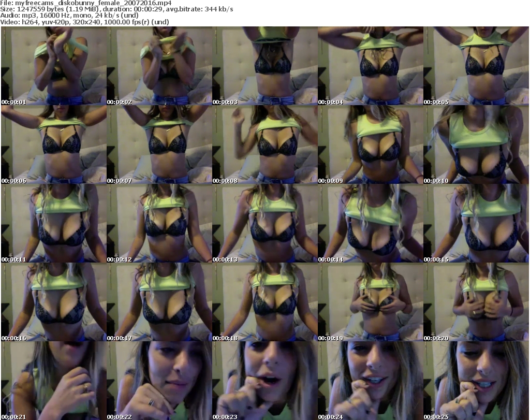Click the frame stamped 00:00:13
Image resolution: width=530 pixels, height=420 pixels.
[265, 223]
